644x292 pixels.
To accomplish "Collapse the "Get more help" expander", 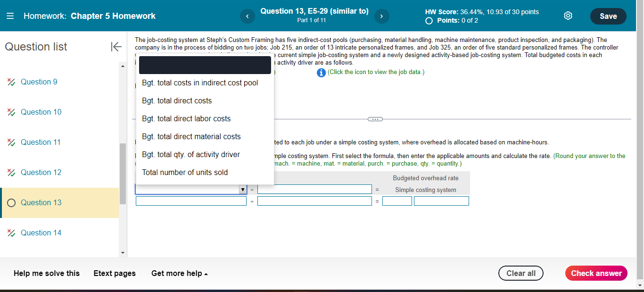I will pos(179,273).
